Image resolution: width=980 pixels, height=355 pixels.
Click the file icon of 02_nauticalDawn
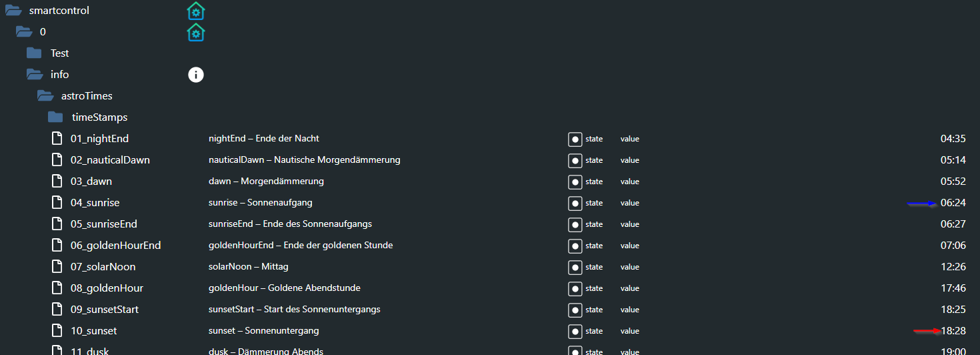57,160
